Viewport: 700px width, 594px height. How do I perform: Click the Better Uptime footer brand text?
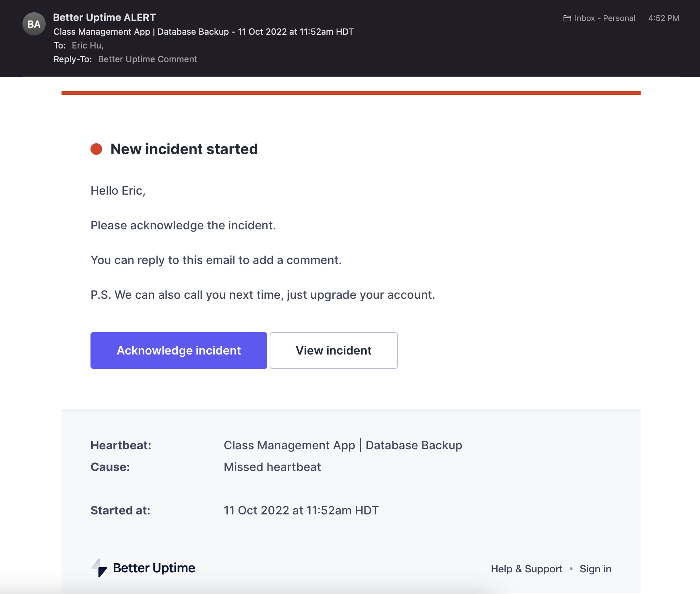pyautogui.click(x=154, y=568)
